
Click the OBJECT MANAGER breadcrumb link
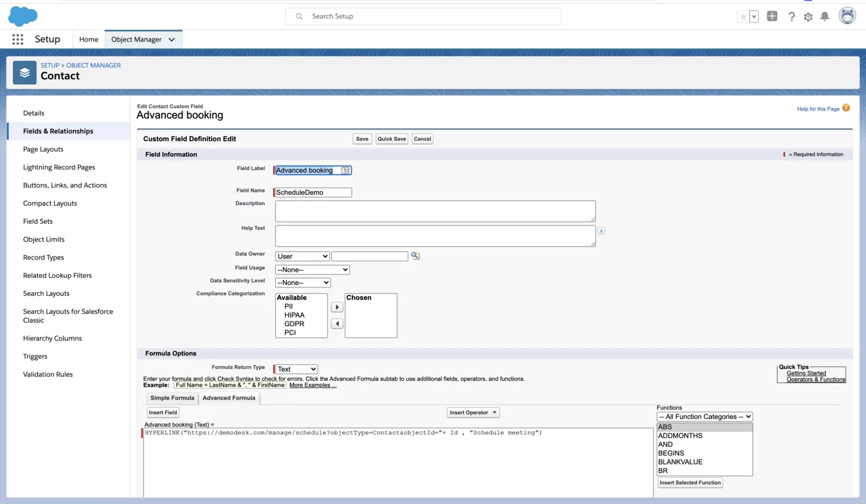93,65
